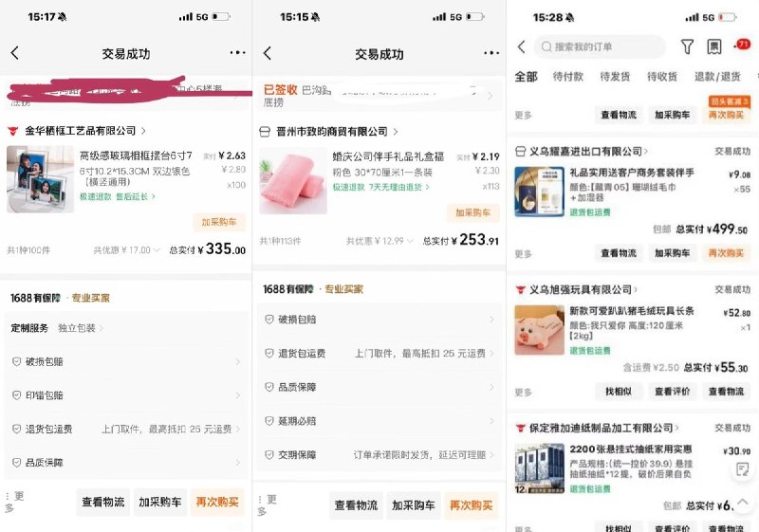
Task: Switch to the 待付款 tab
Action: [x=567, y=77]
